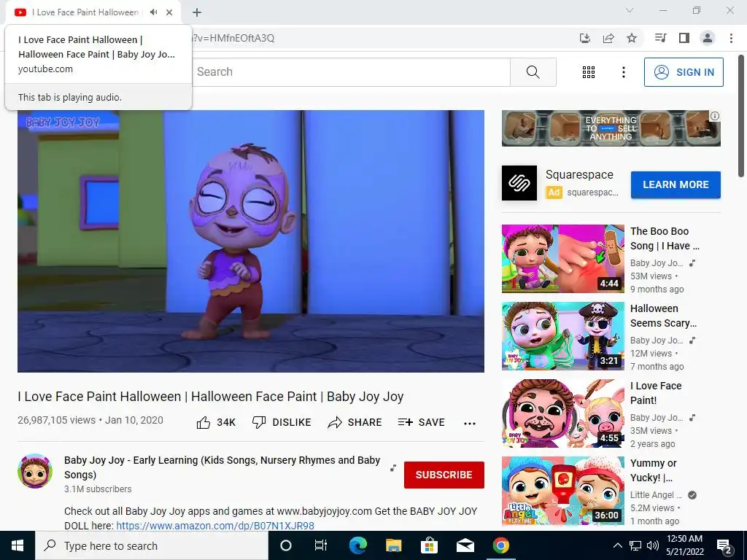Open Halloween Seems Scary title

coord(663,316)
